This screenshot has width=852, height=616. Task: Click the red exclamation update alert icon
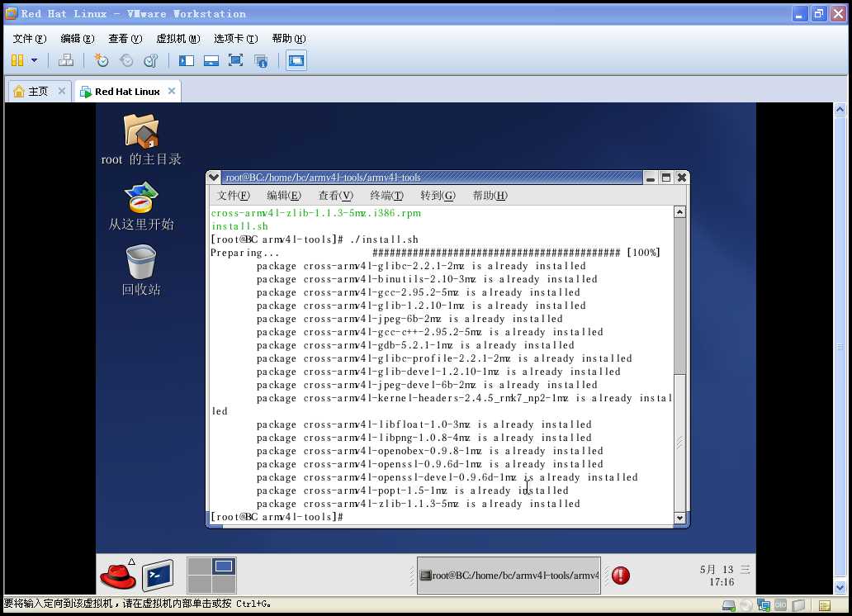tap(621, 576)
